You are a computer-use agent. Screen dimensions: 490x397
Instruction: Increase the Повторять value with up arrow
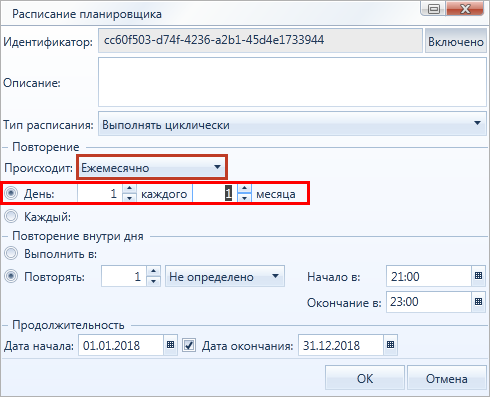coord(153,271)
